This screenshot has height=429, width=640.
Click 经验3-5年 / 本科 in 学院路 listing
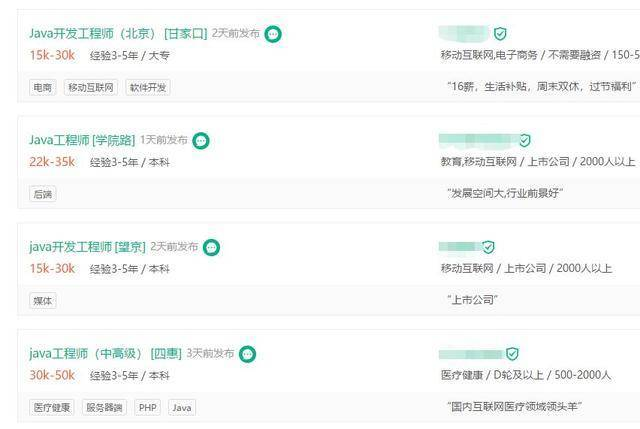129,162
